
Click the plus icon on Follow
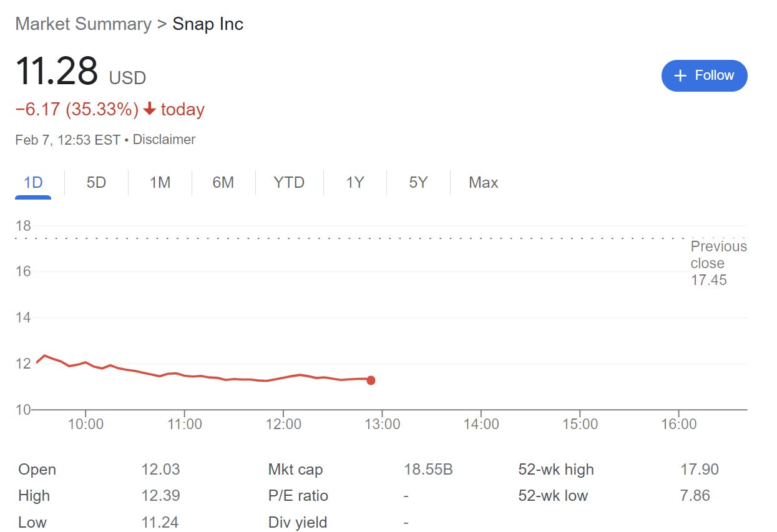click(681, 75)
